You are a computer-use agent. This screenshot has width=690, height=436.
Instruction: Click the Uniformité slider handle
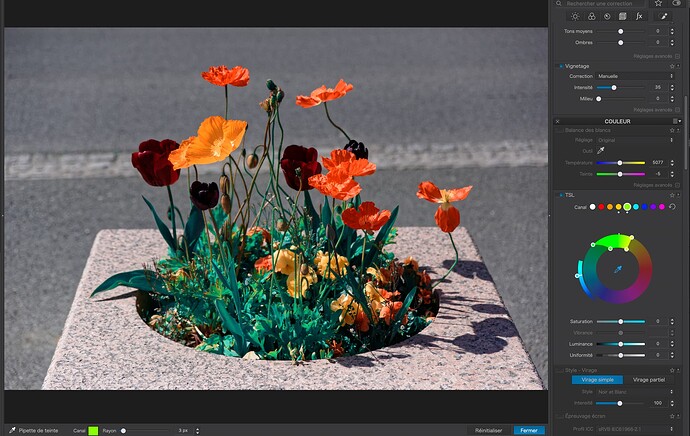tap(620, 355)
